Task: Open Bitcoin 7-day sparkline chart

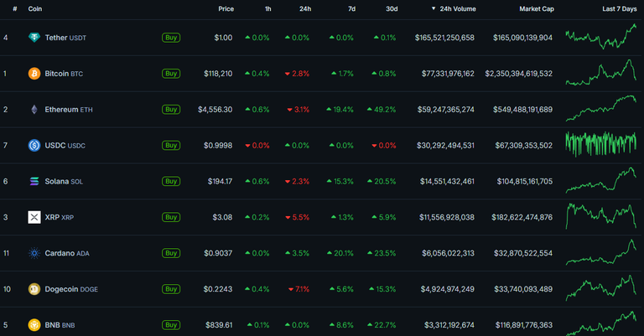Action: coord(601,73)
